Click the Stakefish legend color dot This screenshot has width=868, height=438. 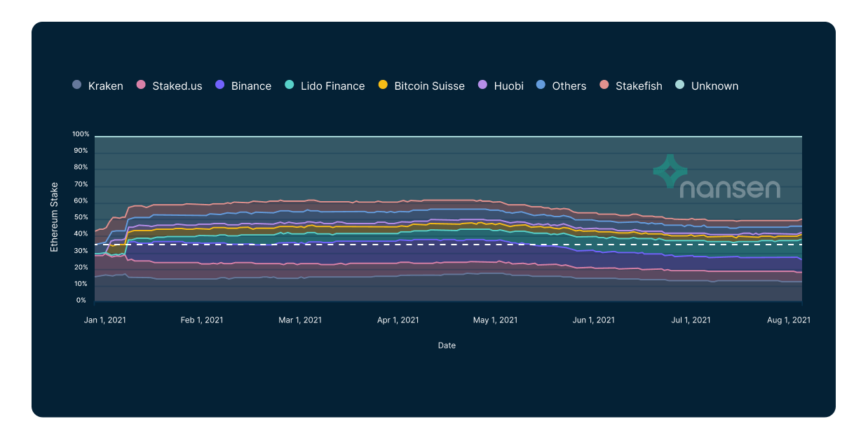click(x=604, y=85)
